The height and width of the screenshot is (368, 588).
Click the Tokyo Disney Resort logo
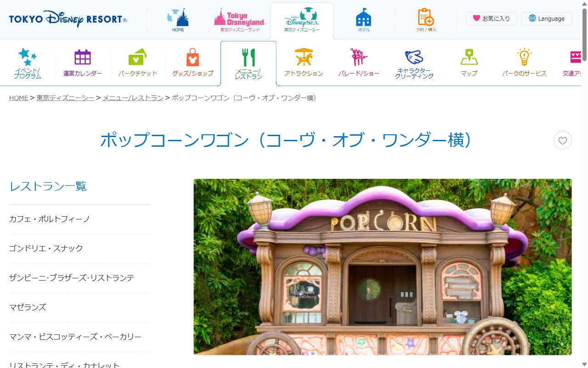click(x=68, y=19)
